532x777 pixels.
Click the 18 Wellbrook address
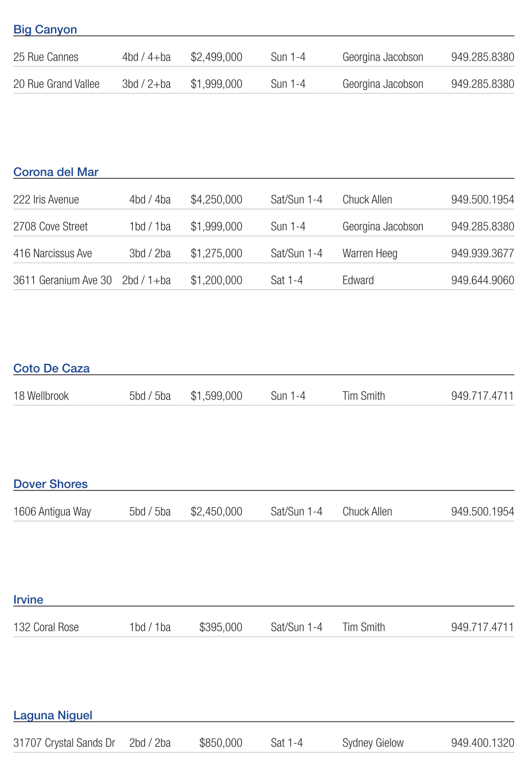click(41, 397)
